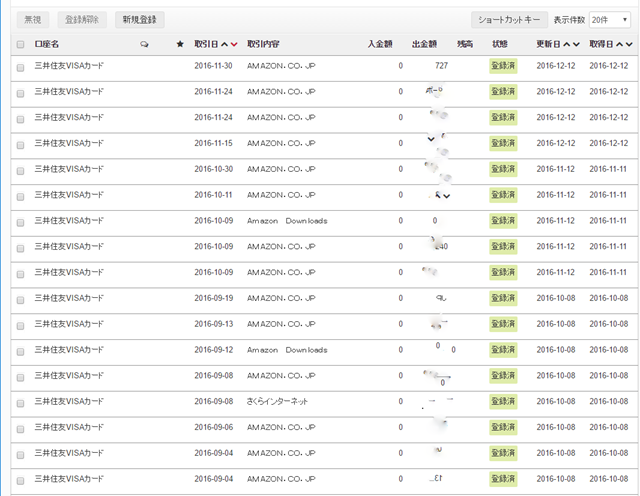Screen dimensions: 640x496
Task: Click the 口座名 column header
Action: click(47, 44)
